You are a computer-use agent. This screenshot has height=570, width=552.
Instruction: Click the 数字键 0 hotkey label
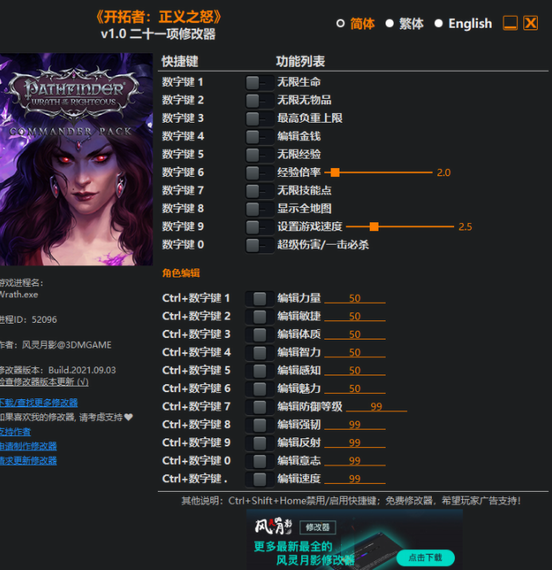(183, 245)
